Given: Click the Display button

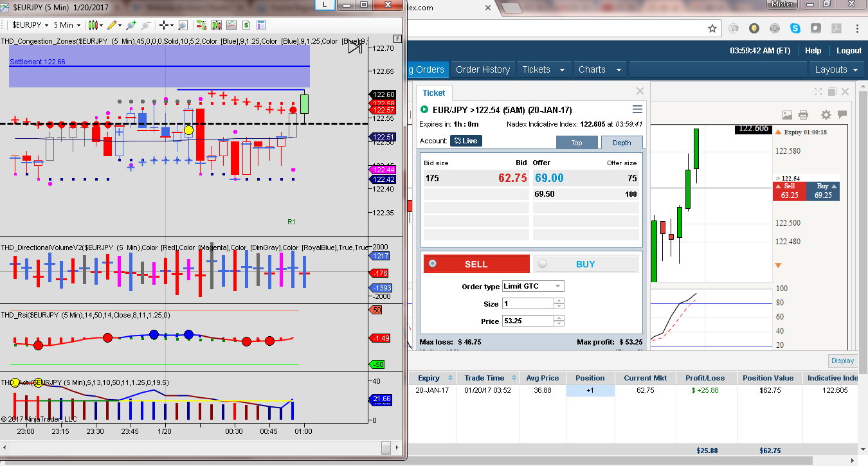Looking at the screenshot, I should click(x=842, y=361).
